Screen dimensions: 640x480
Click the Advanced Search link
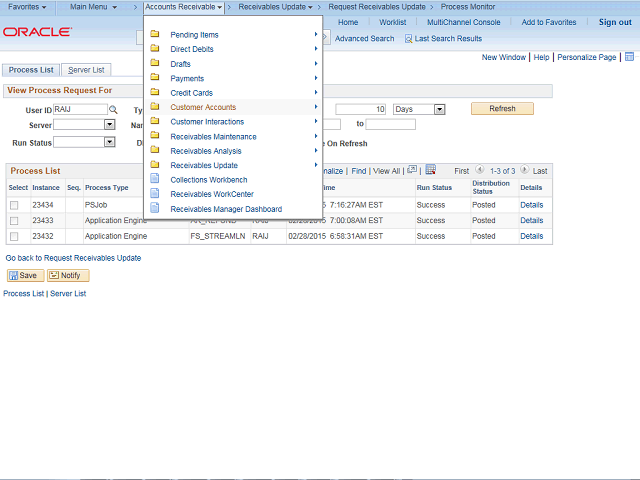click(x=364, y=39)
